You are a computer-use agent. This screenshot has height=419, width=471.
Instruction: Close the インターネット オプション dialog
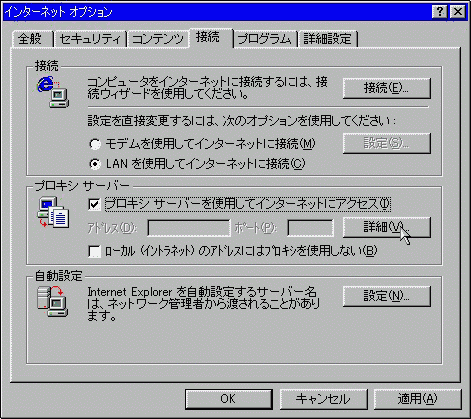tap(458, 12)
